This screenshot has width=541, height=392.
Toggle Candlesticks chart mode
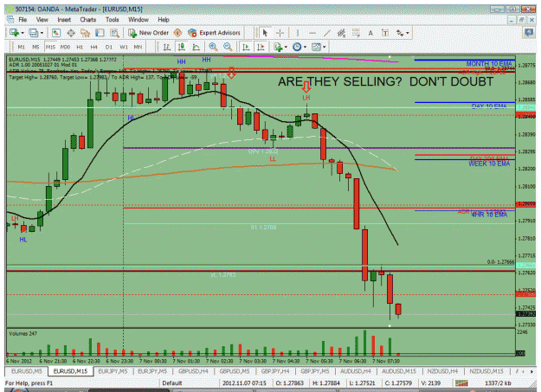182,47
